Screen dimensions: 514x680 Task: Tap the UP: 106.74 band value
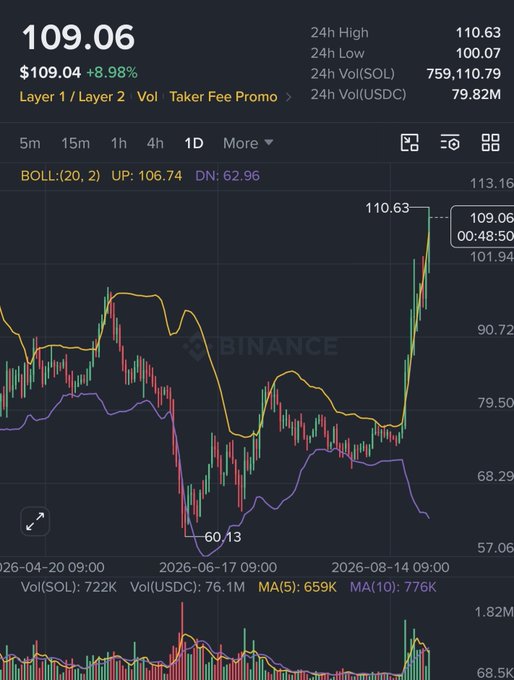click(147, 176)
